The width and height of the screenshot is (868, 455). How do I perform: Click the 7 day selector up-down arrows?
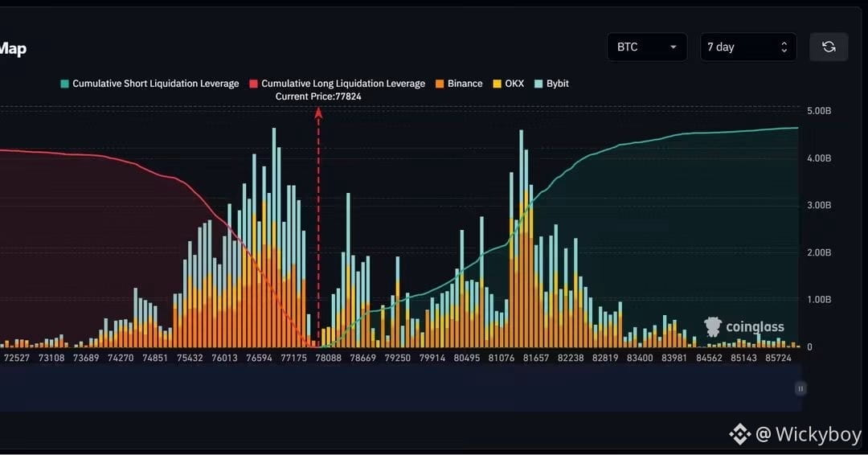coord(784,47)
